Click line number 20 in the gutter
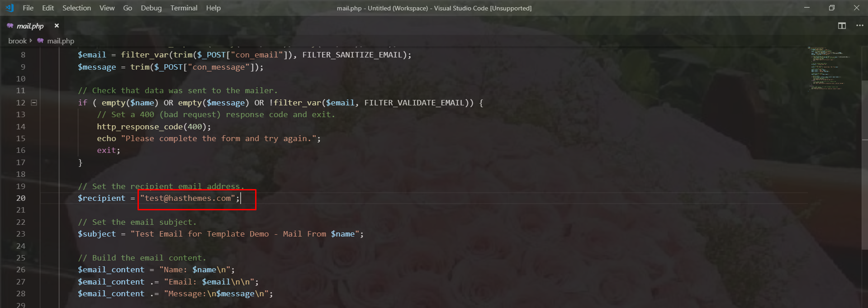 tap(21, 198)
